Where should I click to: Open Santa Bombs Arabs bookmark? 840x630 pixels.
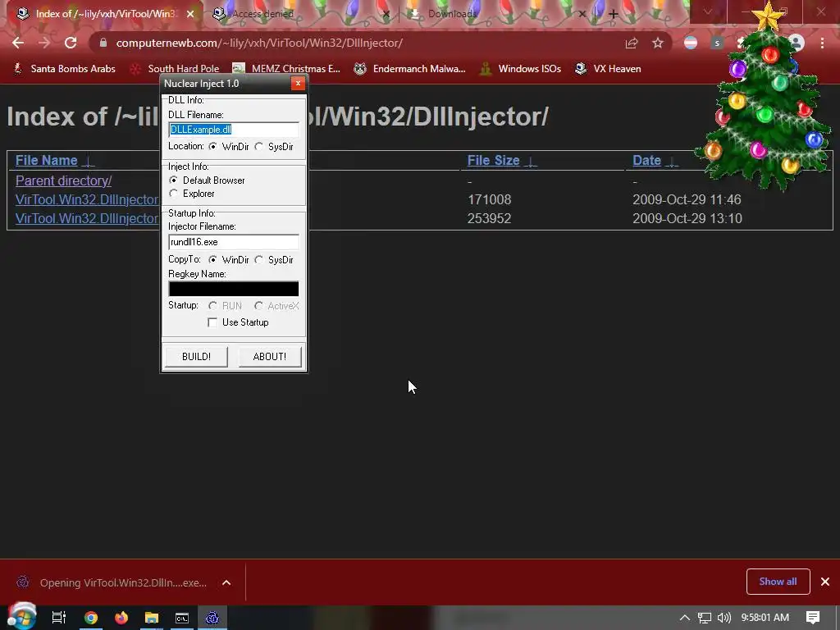[x=64, y=69]
